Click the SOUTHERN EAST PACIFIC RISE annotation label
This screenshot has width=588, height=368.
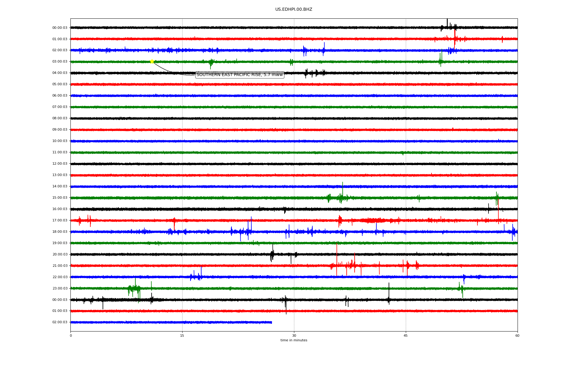(240, 75)
